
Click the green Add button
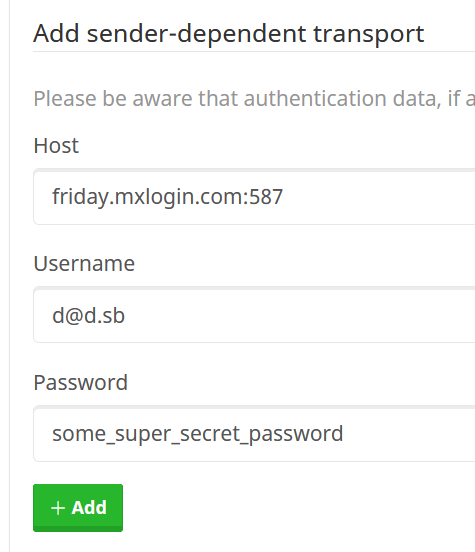[78, 508]
